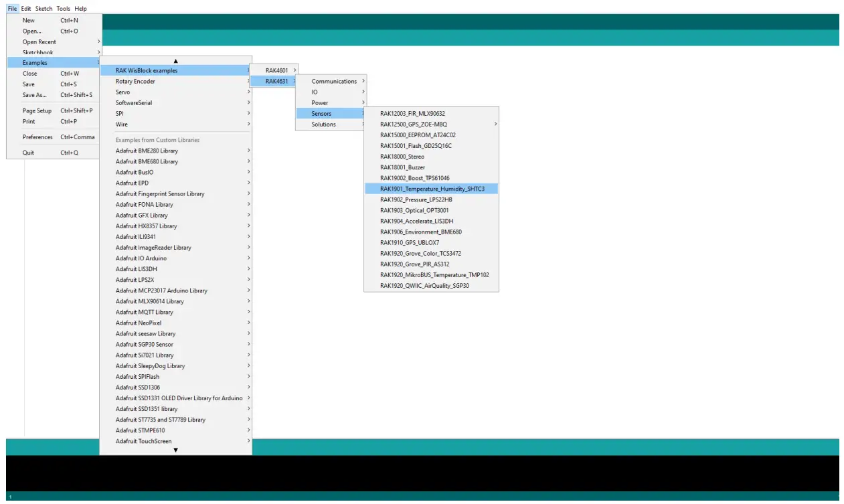
Task: Choose Close in the File menu
Action: [x=54, y=74]
